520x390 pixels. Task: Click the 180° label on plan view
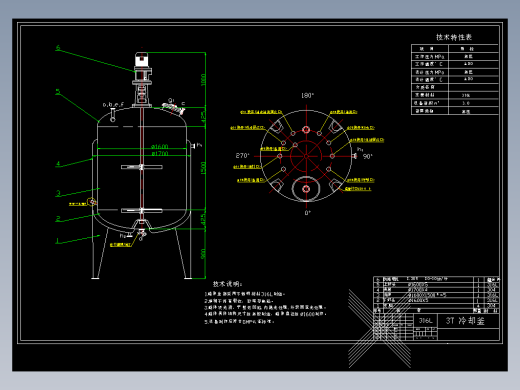pos(307,96)
